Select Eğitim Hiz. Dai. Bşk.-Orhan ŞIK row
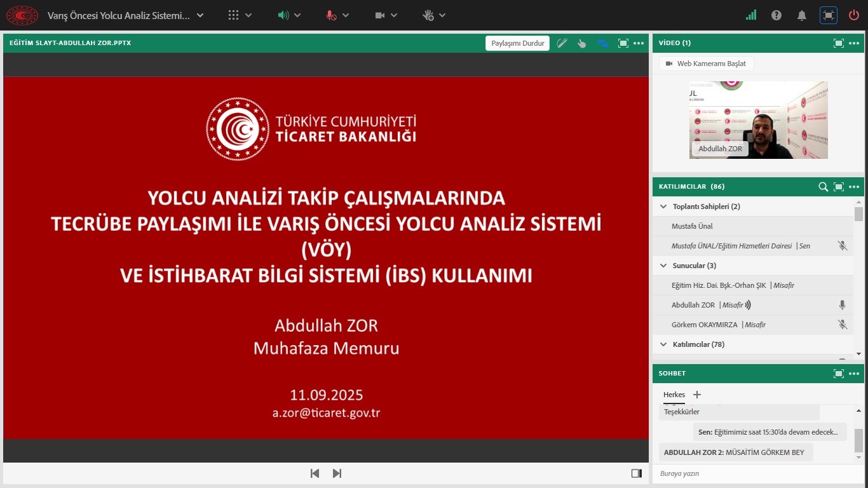The image size is (868, 488). [753, 285]
